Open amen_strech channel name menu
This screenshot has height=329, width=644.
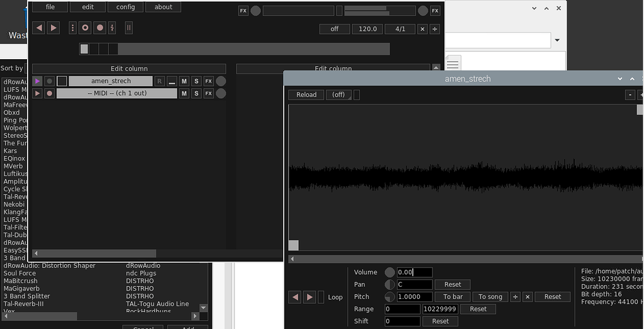(111, 81)
